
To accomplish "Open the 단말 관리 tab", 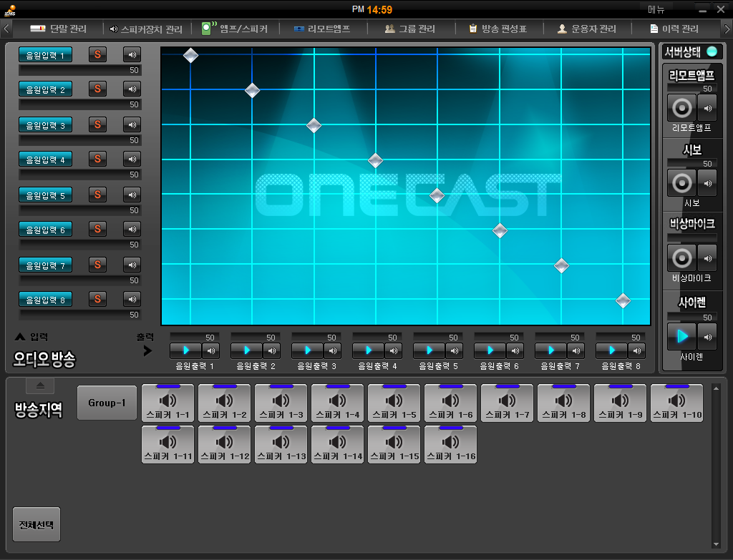I will (x=59, y=29).
